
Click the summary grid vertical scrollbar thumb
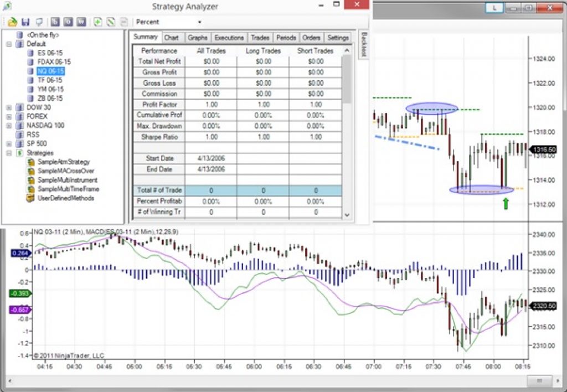point(347,79)
